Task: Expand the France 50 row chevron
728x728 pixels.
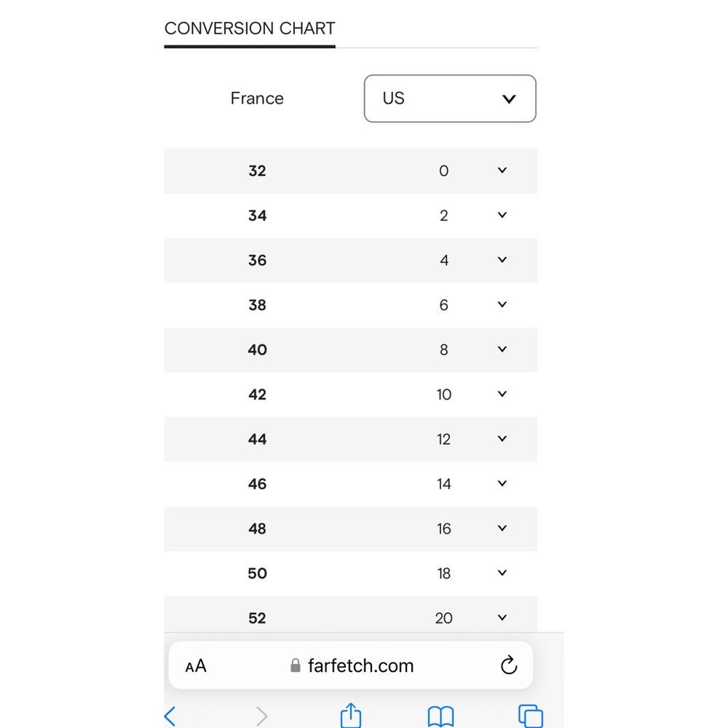Action: (x=502, y=573)
